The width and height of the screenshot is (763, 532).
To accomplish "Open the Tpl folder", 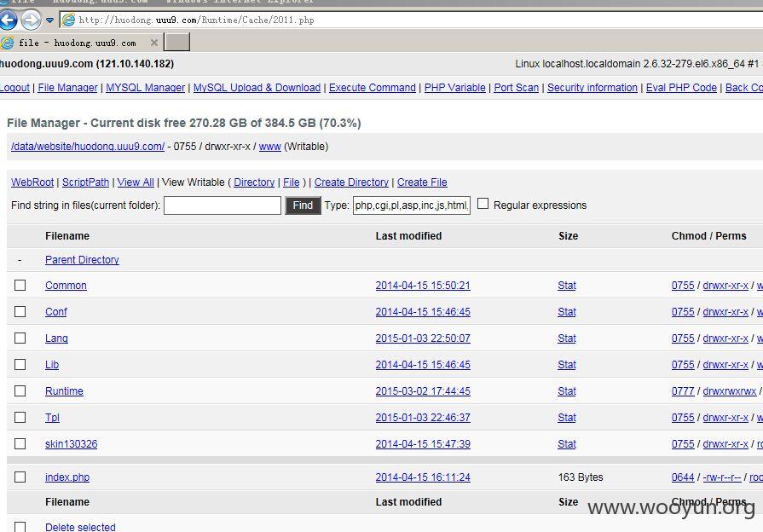I will point(52,418).
